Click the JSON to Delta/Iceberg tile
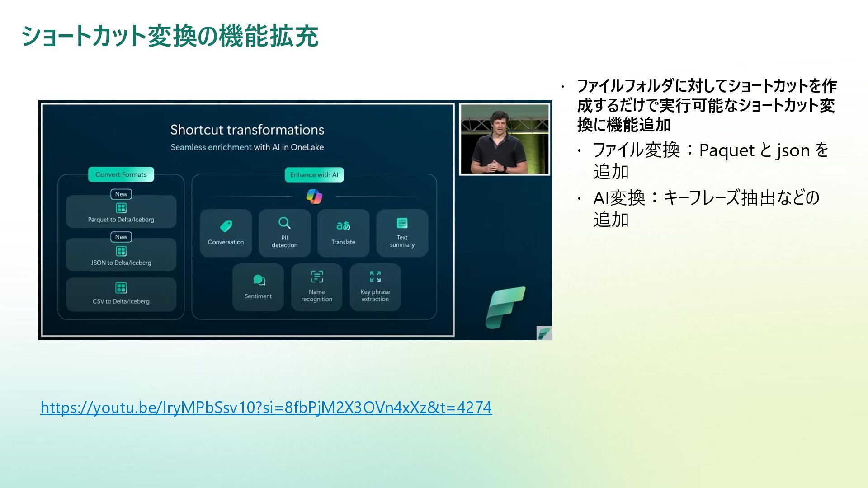The width and height of the screenshot is (868, 488). point(121,256)
